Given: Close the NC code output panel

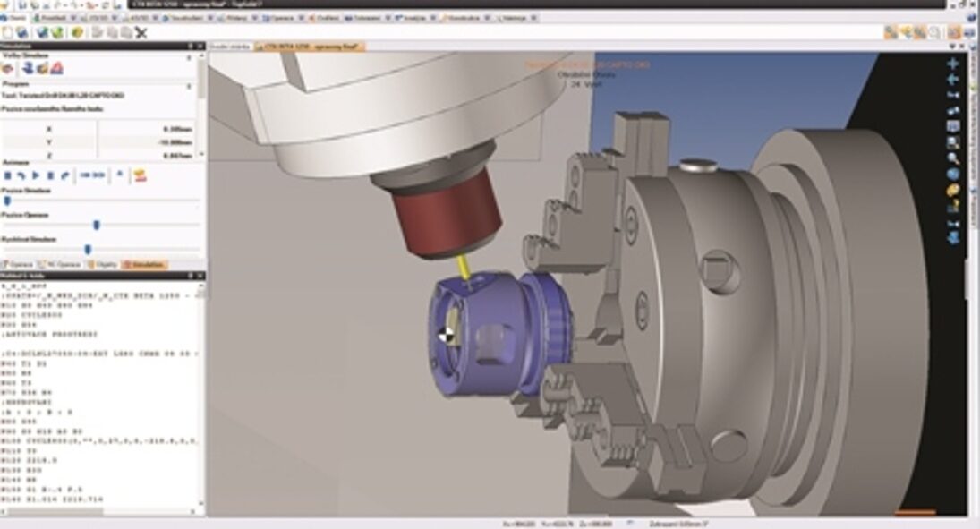Looking at the screenshot, I should click(x=200, y=275).
